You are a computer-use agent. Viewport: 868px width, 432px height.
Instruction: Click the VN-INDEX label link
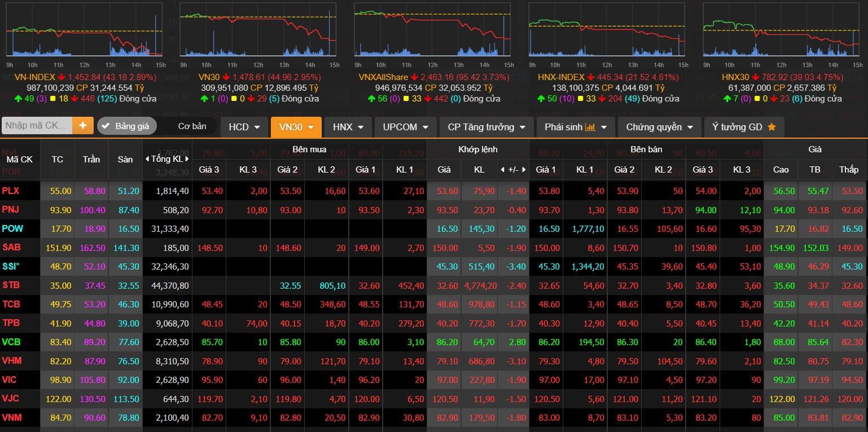pos(35,77)
